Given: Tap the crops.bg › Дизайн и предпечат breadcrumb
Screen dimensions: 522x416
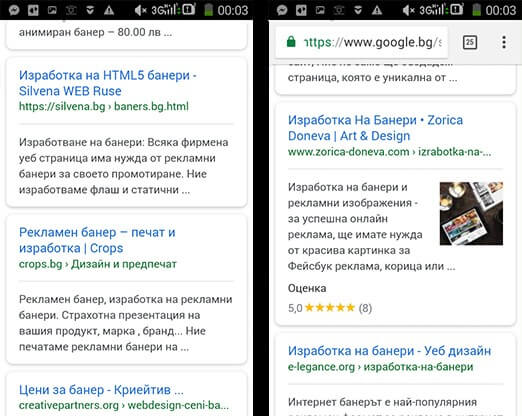Looking at the screenshot, I should [x=98, y=264].
